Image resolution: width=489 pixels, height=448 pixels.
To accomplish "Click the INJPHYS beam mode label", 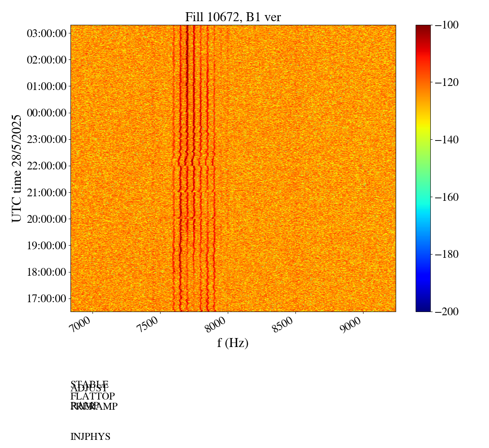I will 90,437.
